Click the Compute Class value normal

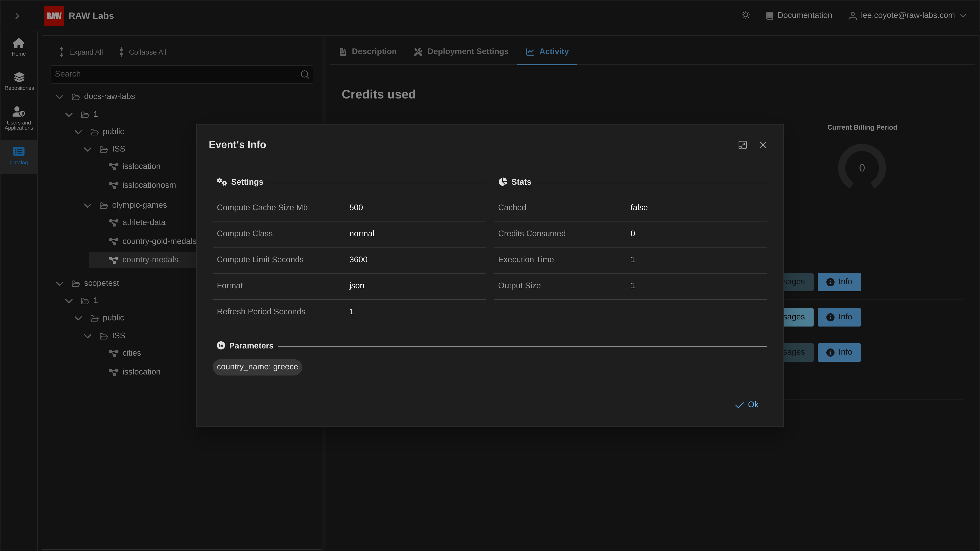pyautogui.click(x=361, y=233)
